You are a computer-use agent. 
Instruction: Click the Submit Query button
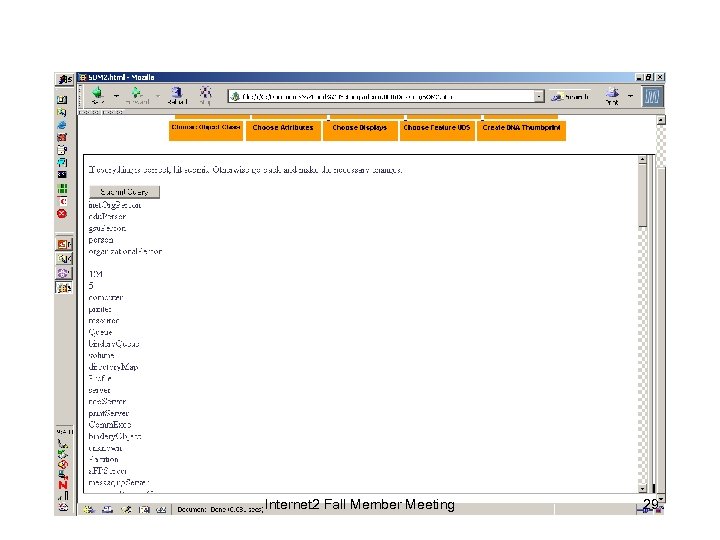pyautogui.click(x=124, y=192)
